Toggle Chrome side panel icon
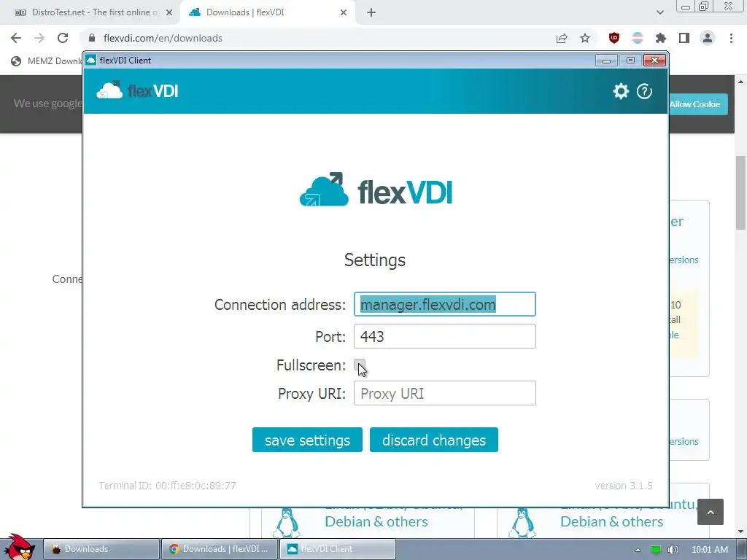Image resolution: width=747 pixels, height=560 pixels. click(x=684, y=38)
